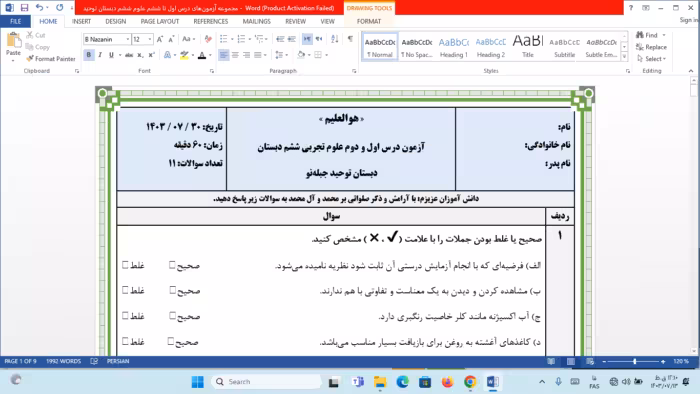
Task: Check غلط box for statement ب
Action: click(125, 290)
